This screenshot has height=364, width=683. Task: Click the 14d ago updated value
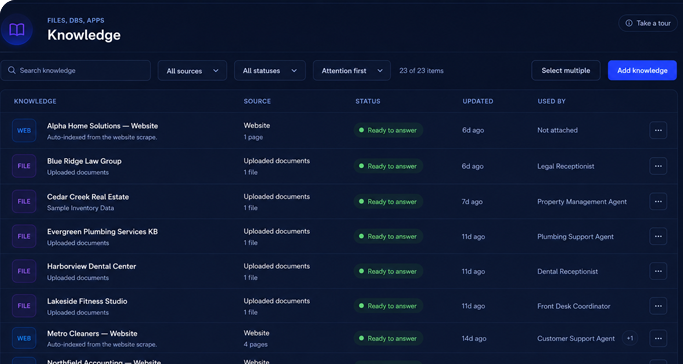pyautogui.click(x=474, y=338)
